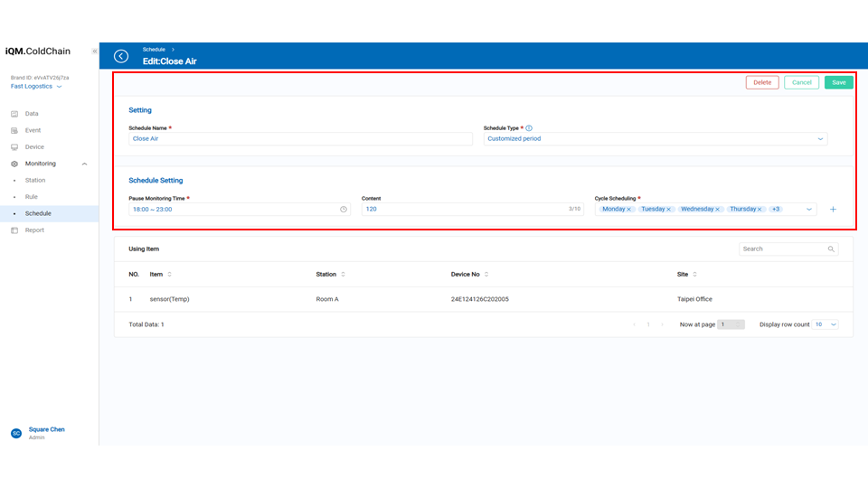
Task: Expand the Cycle Scheduling dropdown
Action: coord(807,209)
